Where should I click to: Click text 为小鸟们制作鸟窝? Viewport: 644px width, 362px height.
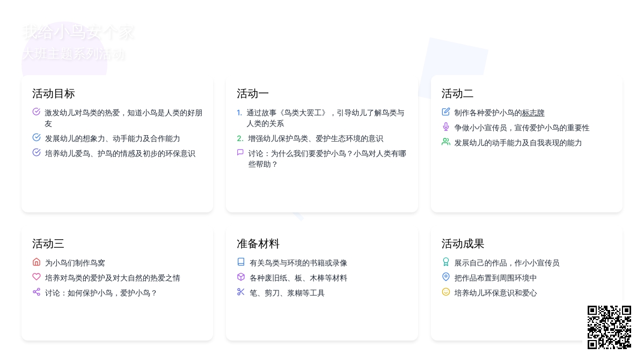click(75, 263)
